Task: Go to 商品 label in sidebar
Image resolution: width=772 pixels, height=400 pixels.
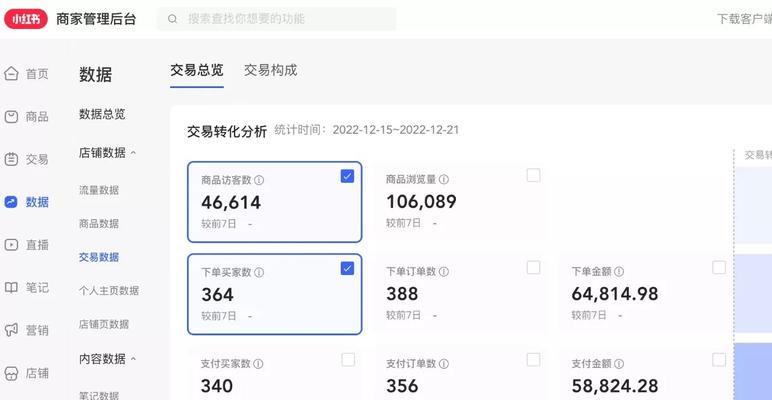Action: coord(37,117)
